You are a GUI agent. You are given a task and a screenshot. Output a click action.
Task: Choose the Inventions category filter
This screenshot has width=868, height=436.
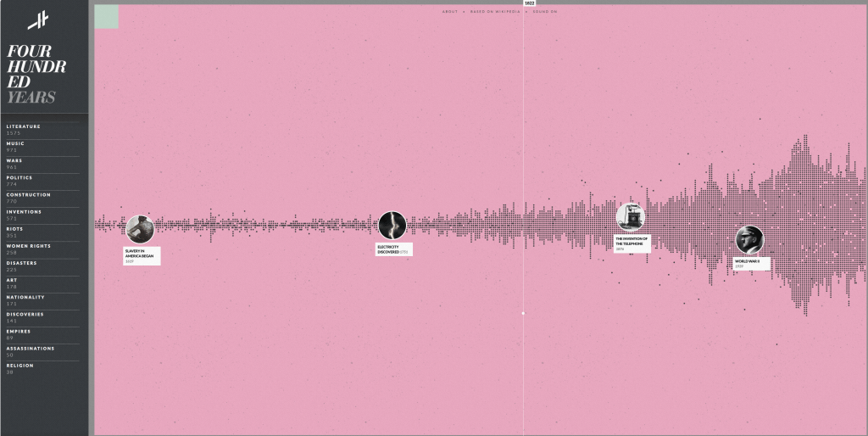24,212
